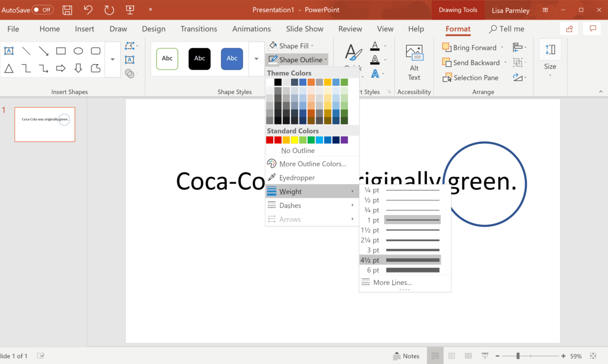
Task: Toggle the Notes pane
Action: pyautogui.click(x=406, y=356)
